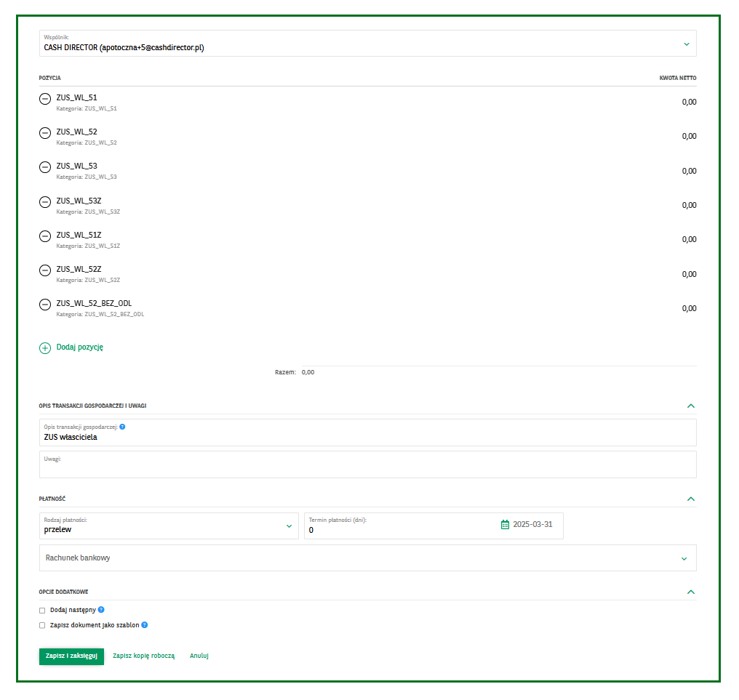Click the POZYCJA column header
Image resolution: width=739 pixels, height=700 pixels.
[x=50, y=79]
